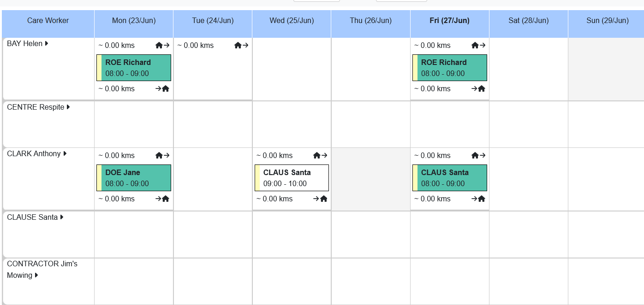Image resolution: width=644 pixels, height=305 pixels.
Task: Select the Care Worker column header
Action: [x=48, y=20]
